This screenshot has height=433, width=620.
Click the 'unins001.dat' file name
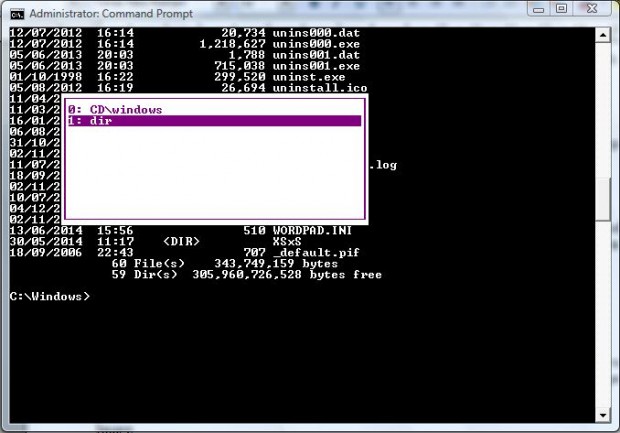pyautogui.click(x=316, y=55)
